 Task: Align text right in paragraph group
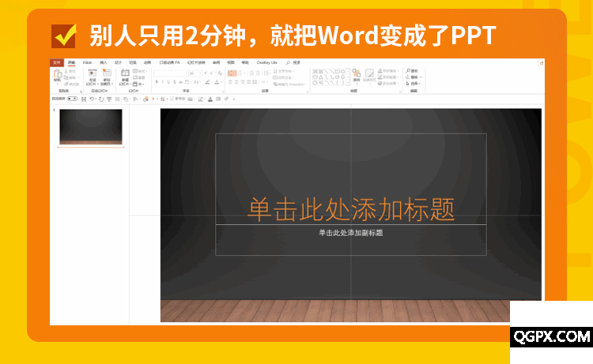pyautogui.click(x=243, y=82)
